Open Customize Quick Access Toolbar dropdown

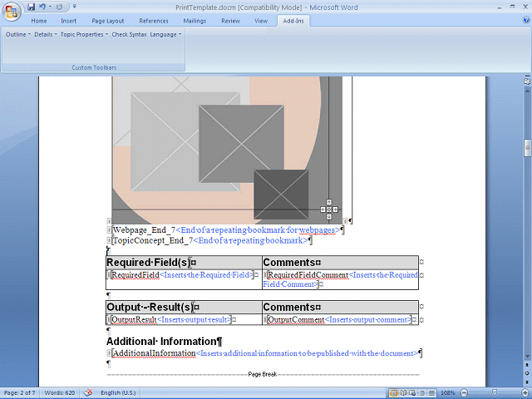click(75, 7)
